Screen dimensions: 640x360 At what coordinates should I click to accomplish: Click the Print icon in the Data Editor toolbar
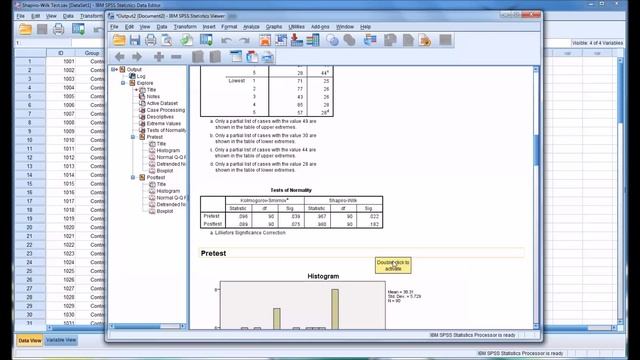coord(58,29)
